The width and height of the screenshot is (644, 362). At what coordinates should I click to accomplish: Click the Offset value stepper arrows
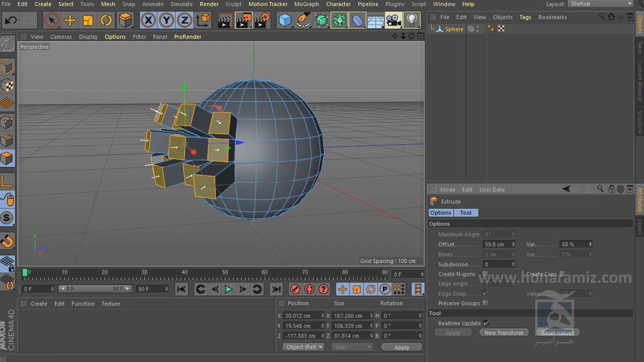(513, 244)
